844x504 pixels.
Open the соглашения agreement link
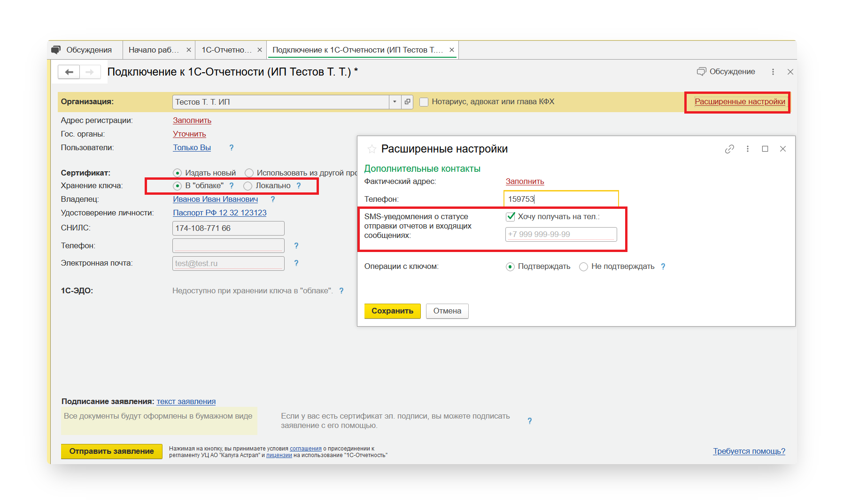coord(305,449)
